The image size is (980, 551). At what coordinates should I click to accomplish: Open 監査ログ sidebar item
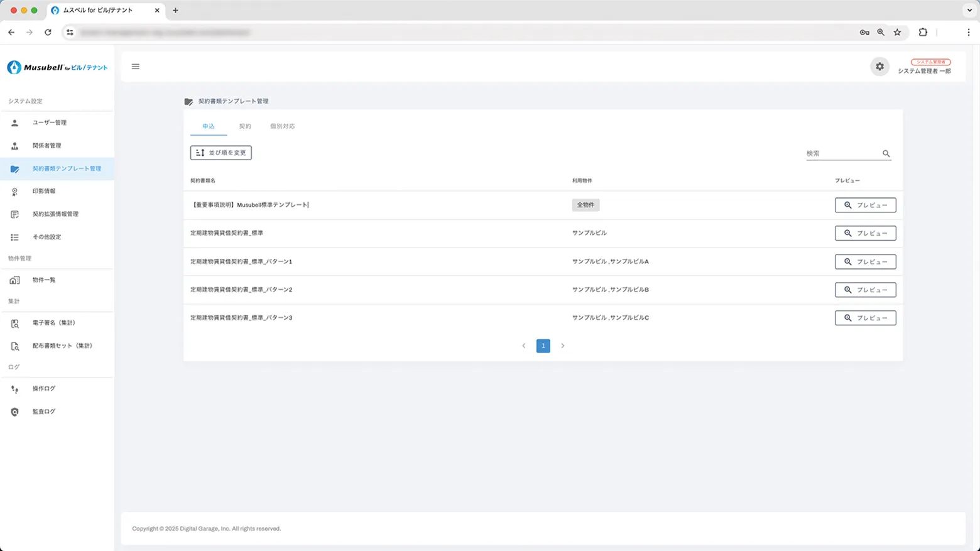pos(44,412)
